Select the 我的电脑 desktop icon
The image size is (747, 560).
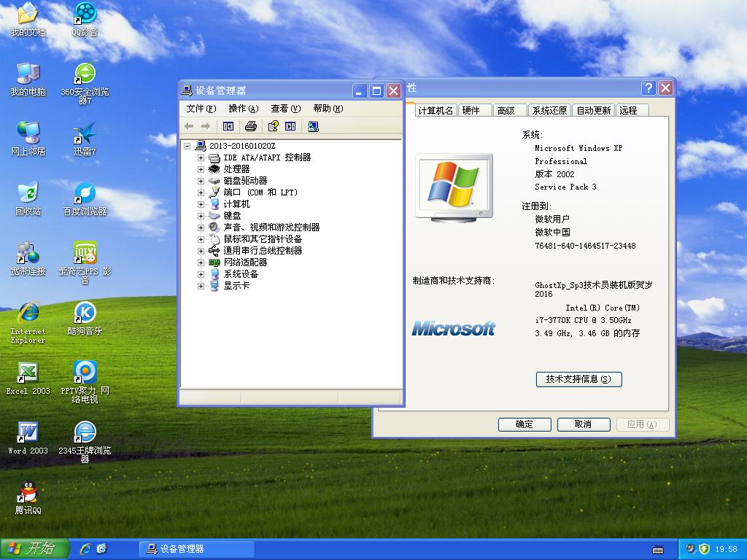click(28, 79)
